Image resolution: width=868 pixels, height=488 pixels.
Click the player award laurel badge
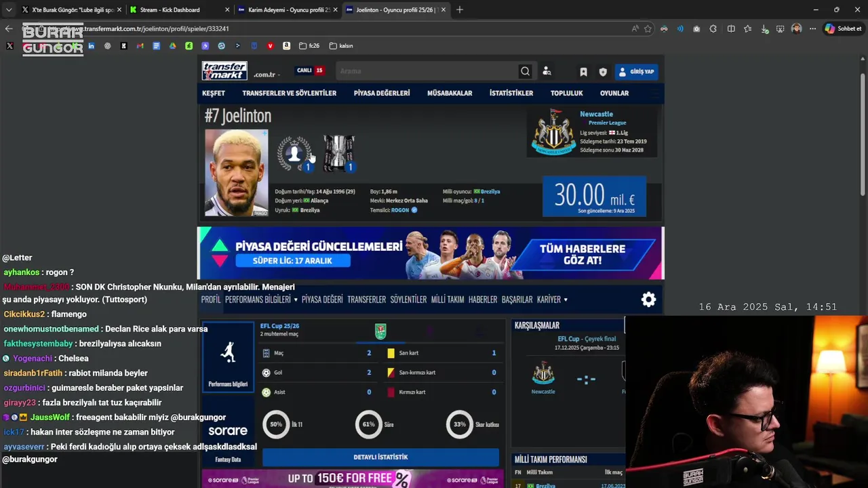[295, 154]
